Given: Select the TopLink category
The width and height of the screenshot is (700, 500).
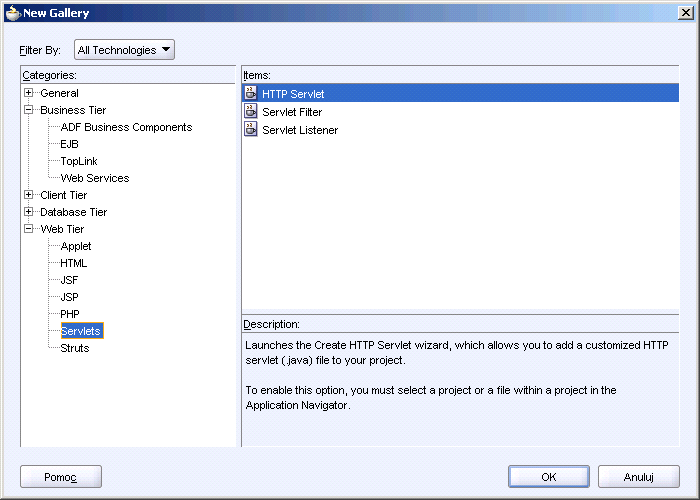Looking at the screenshot, I should pos(79,161).
